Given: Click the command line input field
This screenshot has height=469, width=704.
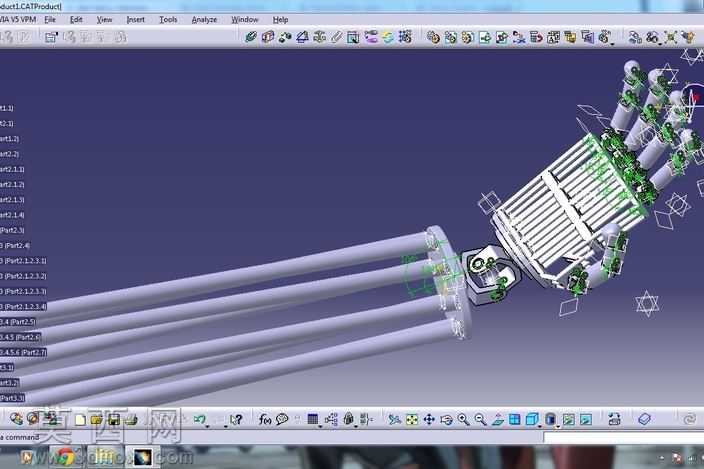Looking at the screenshot, I should 623,437.
